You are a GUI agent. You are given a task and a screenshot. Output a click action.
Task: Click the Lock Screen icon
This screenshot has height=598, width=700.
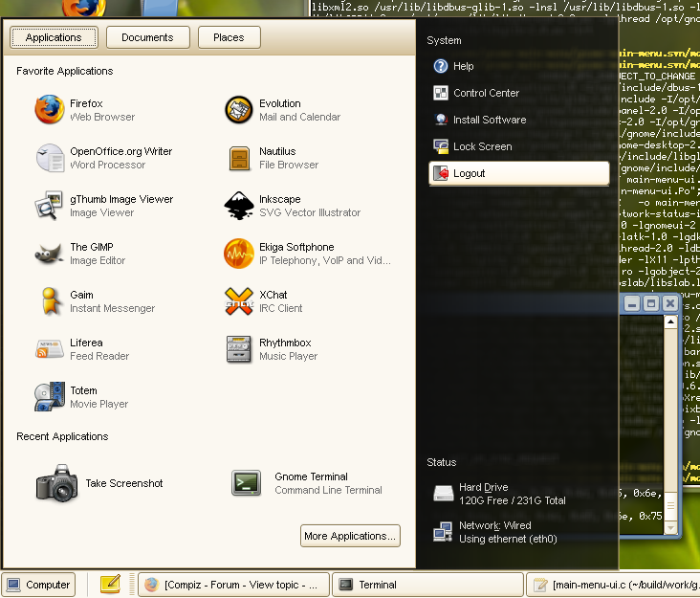(x=441, y=146)
